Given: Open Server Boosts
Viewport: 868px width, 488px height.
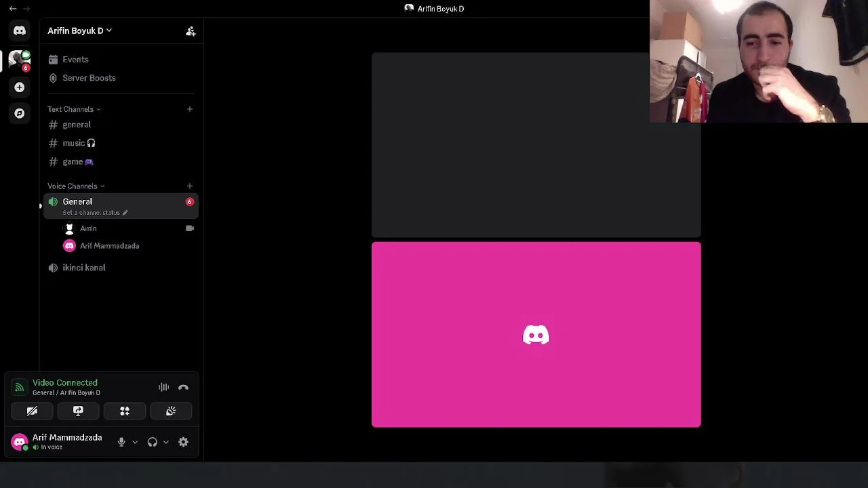Looking at the screenshot, I should click(121, 78).
